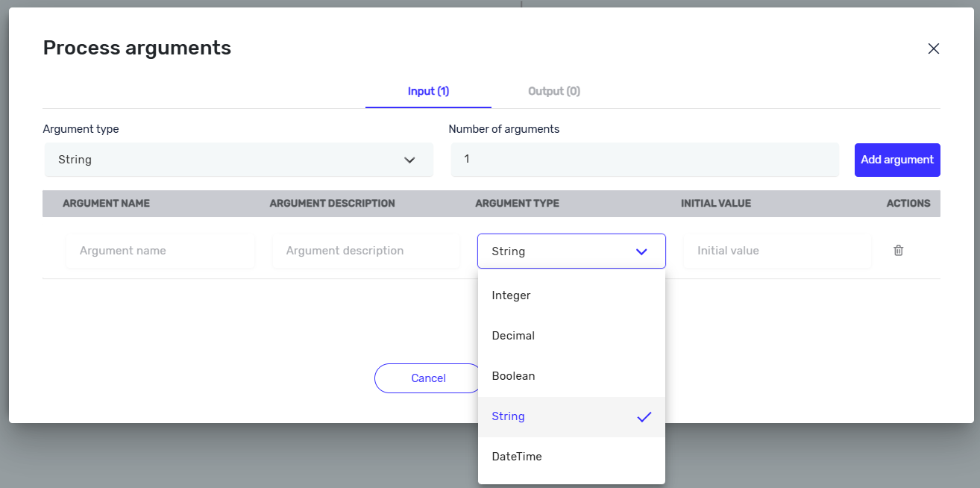This screenshot has width=980, height=488.
Task: Select the Input (1) tab
Action: coord(428,91)
